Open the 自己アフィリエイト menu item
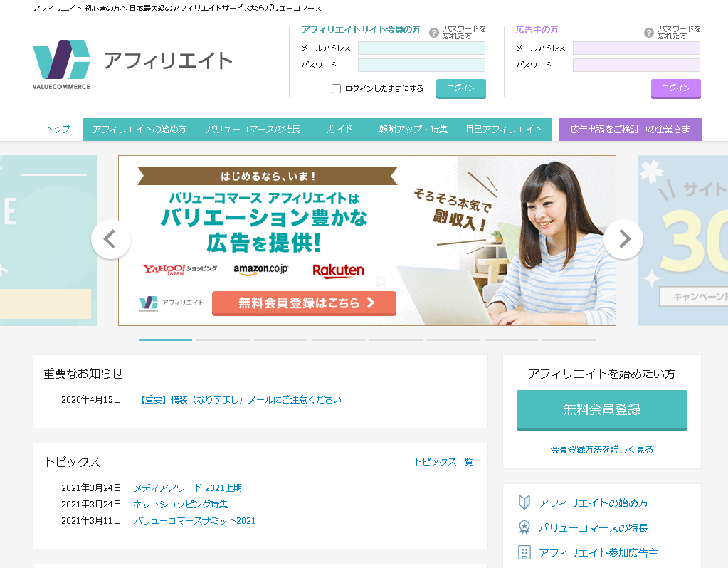The image size is (728, 568). 504,129
